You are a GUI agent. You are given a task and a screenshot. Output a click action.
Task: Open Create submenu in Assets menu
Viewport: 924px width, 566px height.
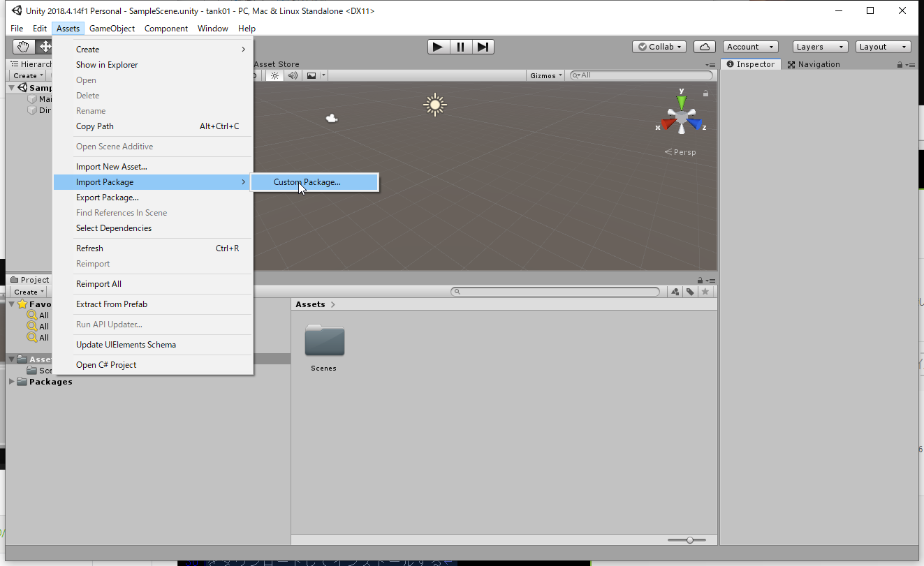point(153,50)
